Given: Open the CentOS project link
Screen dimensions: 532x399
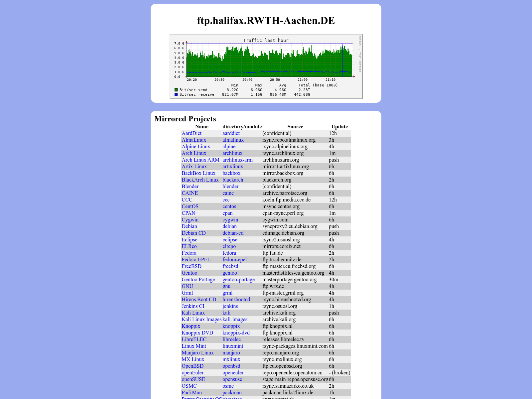Looking at the screenshot, I should click(190, 206).
